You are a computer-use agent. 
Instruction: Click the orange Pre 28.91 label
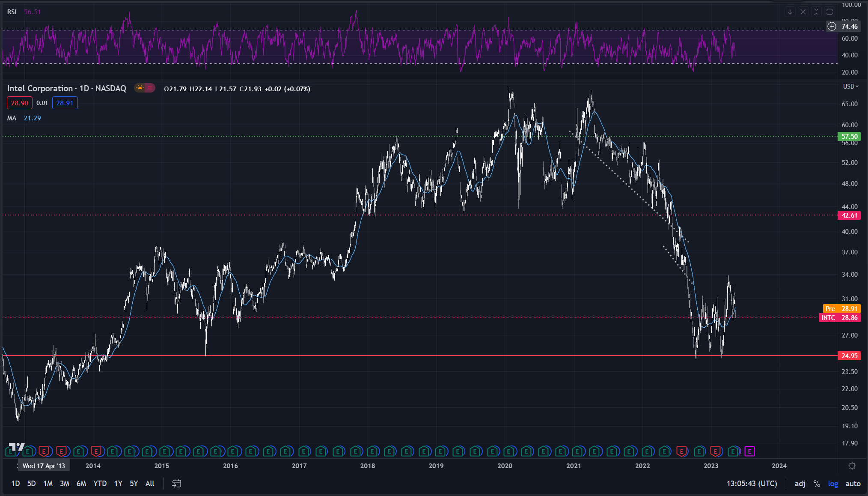[841, 309]
